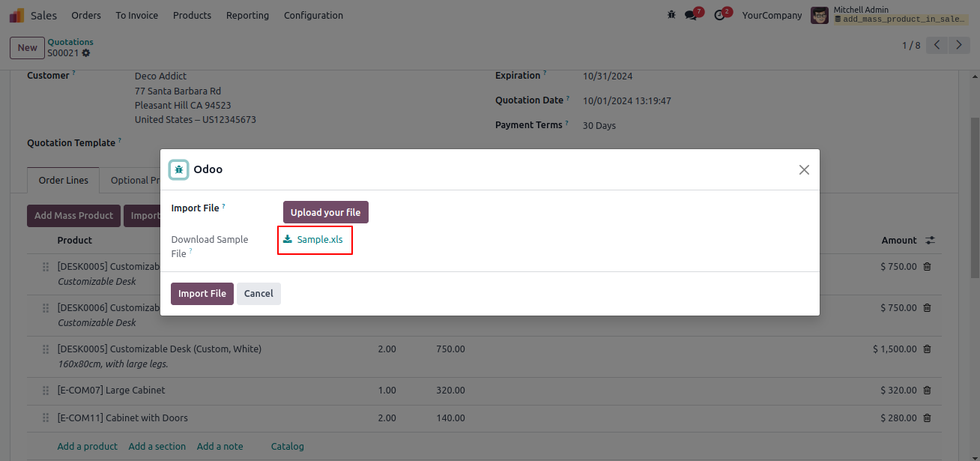Open column settings icon next to Amount

click(x=930, y=241)
